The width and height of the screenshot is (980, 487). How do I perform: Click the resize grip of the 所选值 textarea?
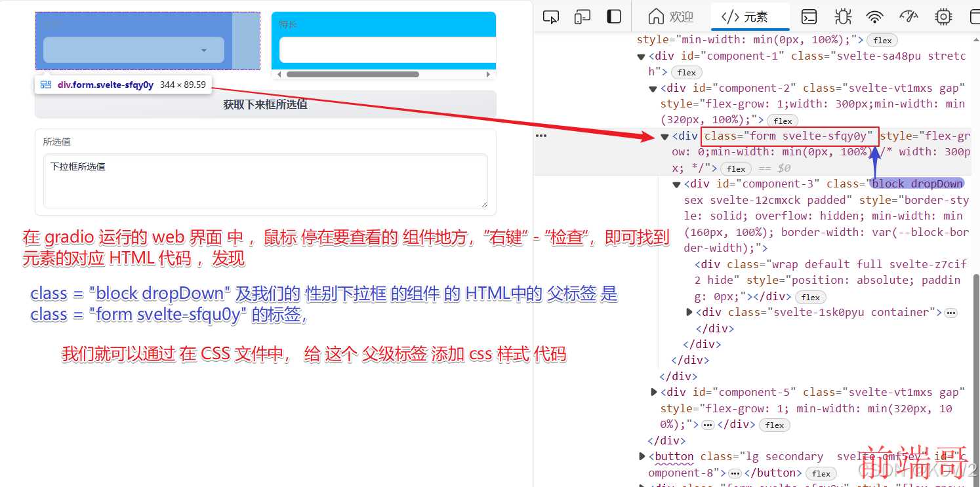click(x=484, y=205)
